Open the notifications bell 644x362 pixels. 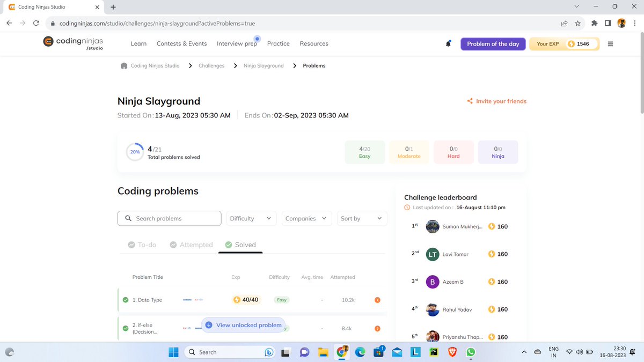pyautogui.click(x=448, y=44)
